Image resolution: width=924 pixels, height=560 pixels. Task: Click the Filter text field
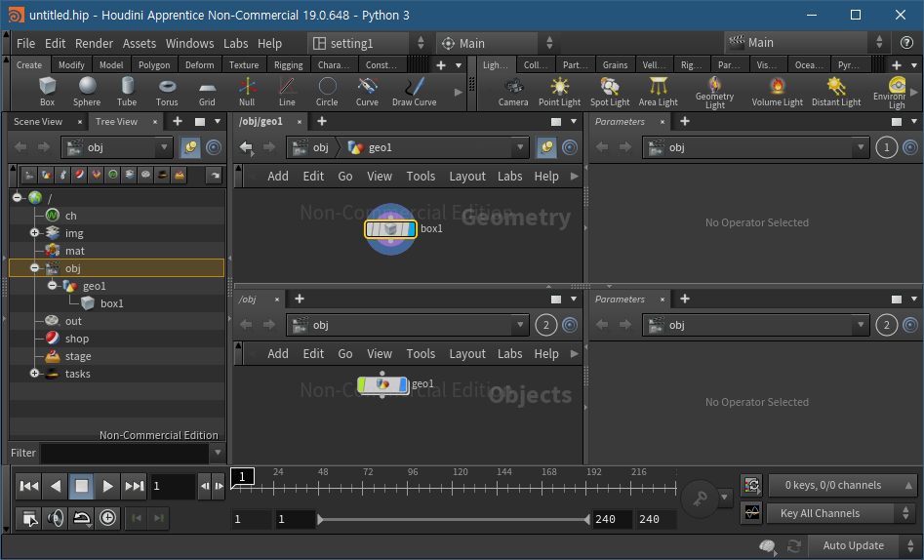(124, 453)
